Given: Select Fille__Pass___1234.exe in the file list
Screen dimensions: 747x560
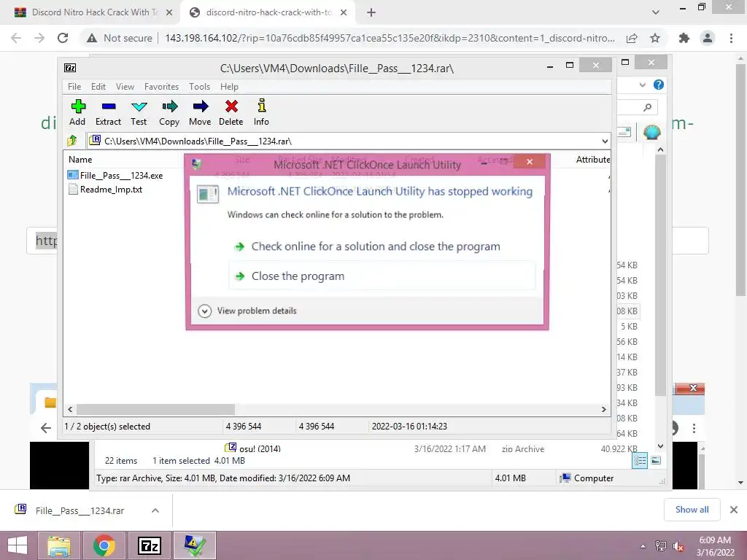Looking at the screenshot, I should tap(115, 175).
